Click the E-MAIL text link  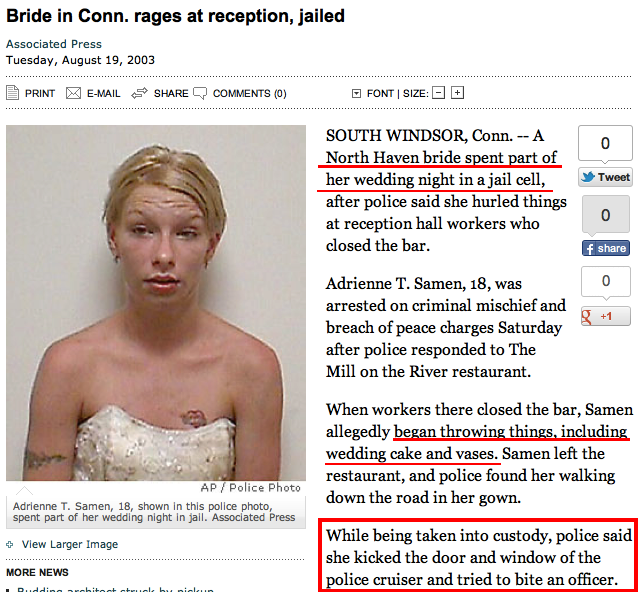[x=104, y=94]
